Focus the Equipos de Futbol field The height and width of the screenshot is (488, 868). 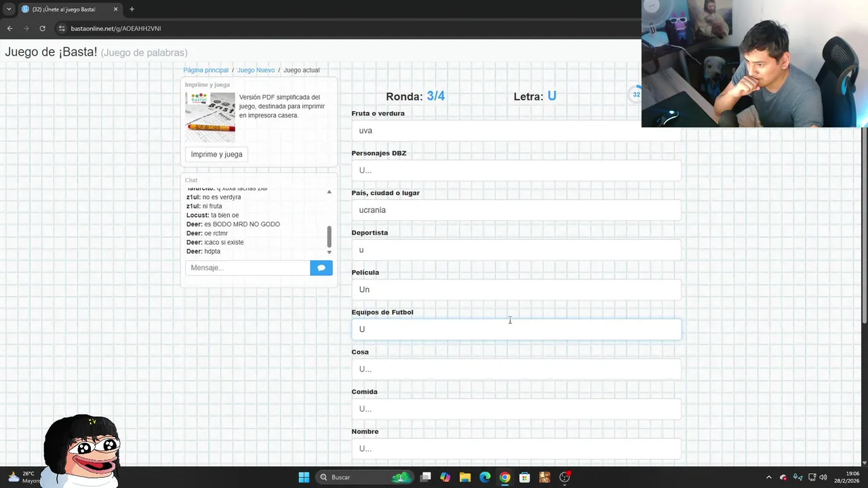coord(516,329)
